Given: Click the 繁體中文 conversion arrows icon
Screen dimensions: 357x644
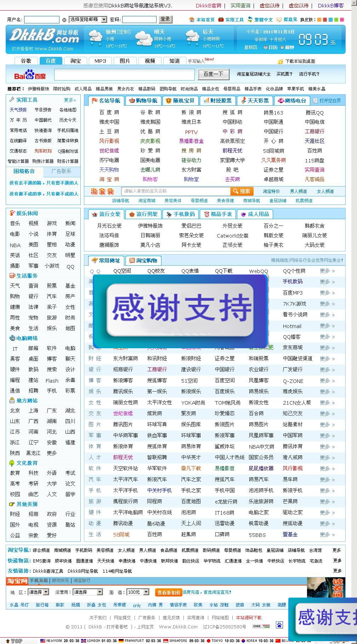Looking at the screenshot, I should [250, 20].
